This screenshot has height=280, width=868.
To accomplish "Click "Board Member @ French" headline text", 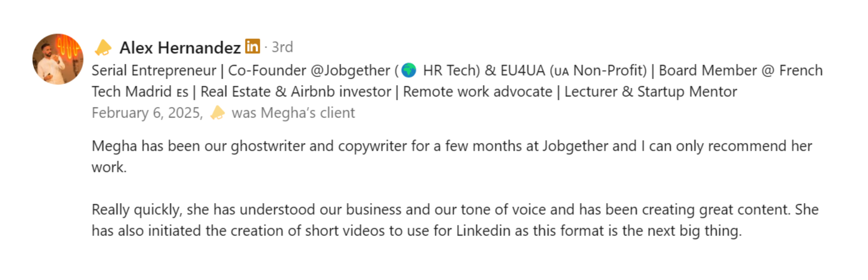I will click(741, 71).
